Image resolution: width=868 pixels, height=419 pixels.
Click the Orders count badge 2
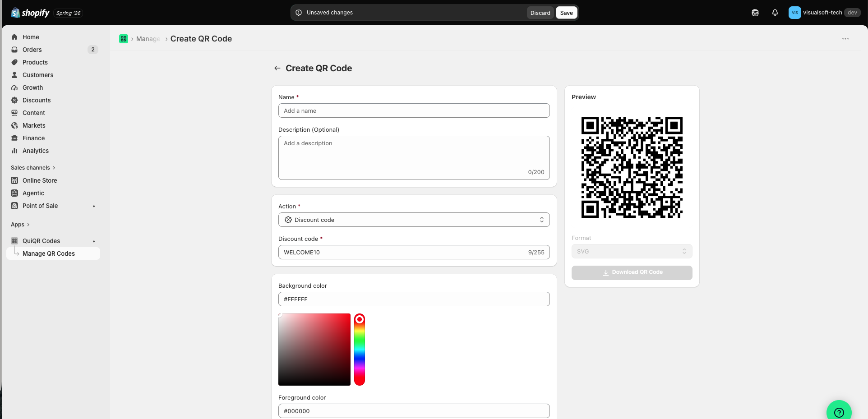[x=93, y=50]
